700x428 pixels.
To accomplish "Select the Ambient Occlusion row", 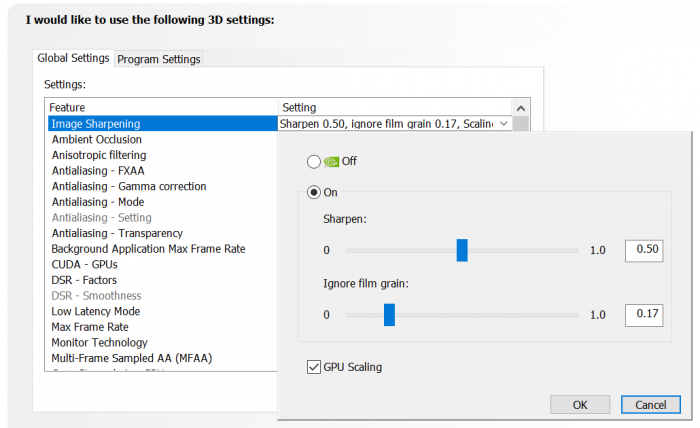I will pyautogui.click(x=162, y=139).
